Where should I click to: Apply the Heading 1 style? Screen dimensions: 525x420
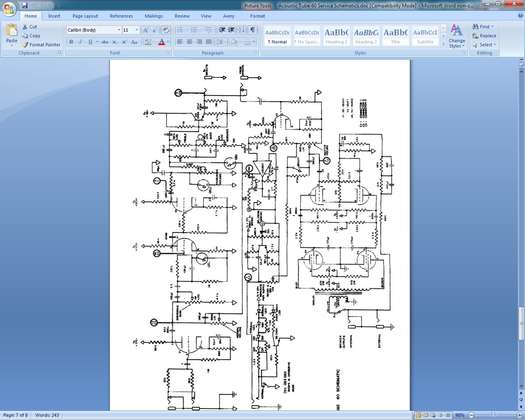pyautogui.click(x=336, y=36)
